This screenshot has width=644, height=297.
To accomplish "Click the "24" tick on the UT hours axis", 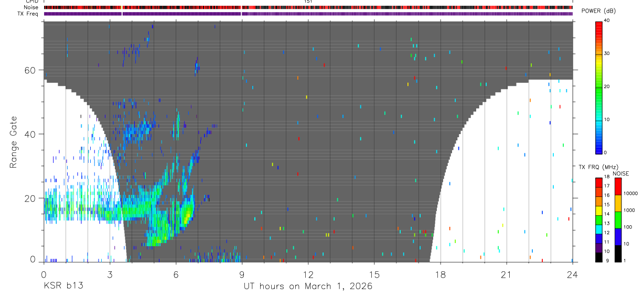I will [x=572, y=274].
